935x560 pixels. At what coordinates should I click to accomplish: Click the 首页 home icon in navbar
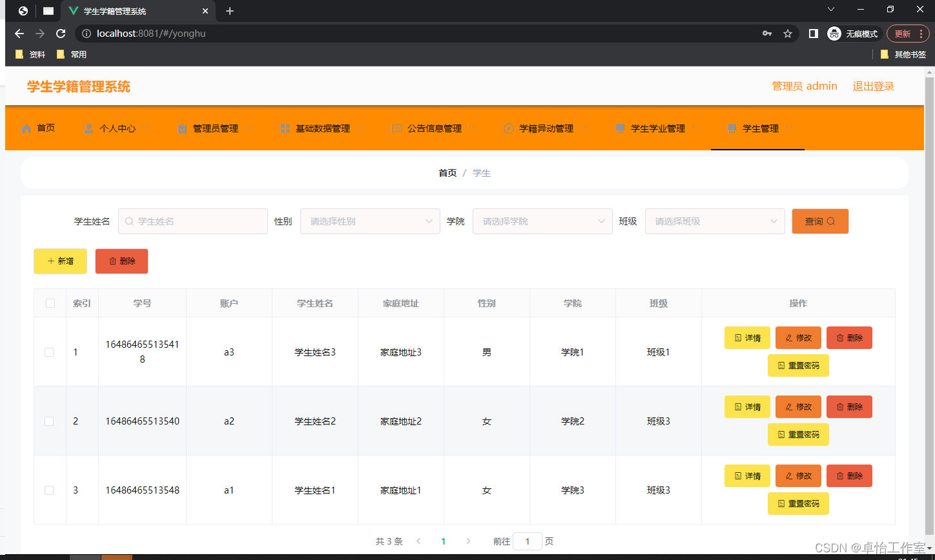point(26,128)
